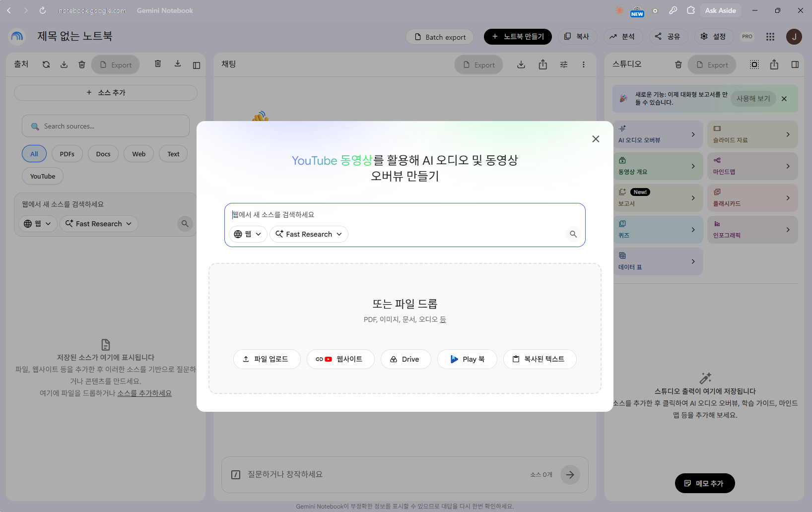Click the search magnifier in the 출처 panel web search
This screenshot has height=512, width=812.
185,224
